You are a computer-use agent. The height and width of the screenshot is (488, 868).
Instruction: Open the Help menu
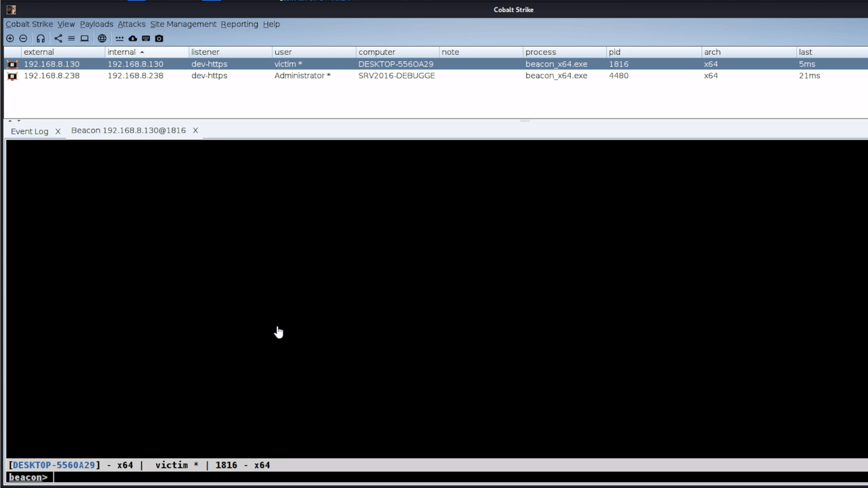271,24
